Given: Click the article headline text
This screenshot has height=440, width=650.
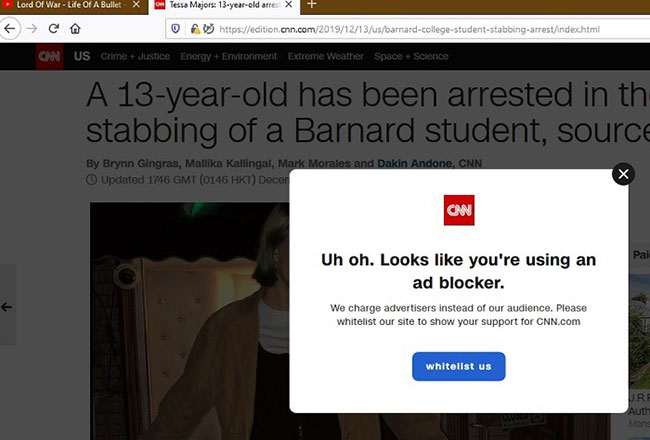Looking at the screenshot, I should (x=368, y=112).
